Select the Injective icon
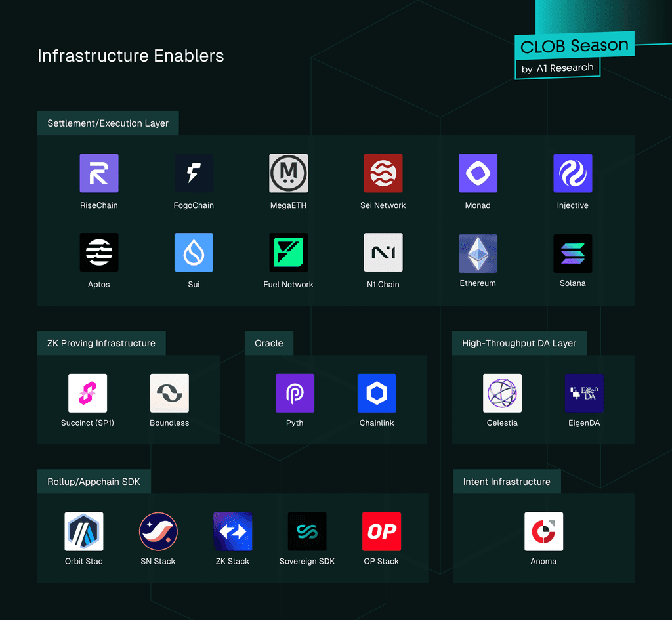Image resolution: width=672 pixels, height=620 pixels. pyautogui.click(x=572, y=173)
